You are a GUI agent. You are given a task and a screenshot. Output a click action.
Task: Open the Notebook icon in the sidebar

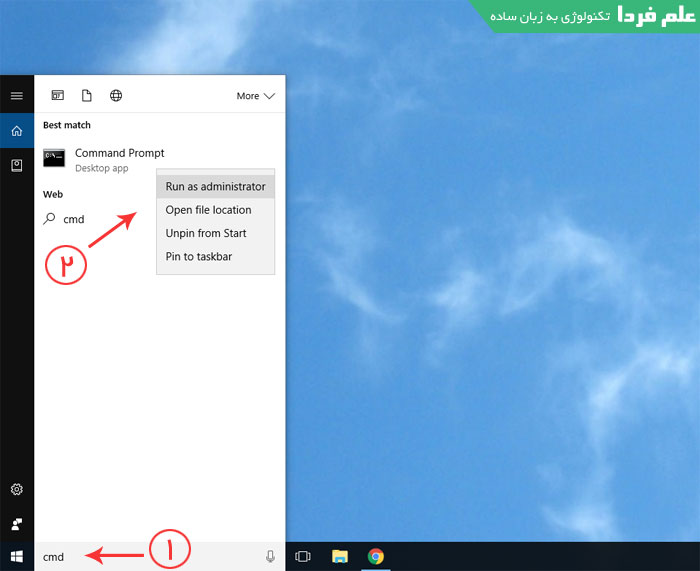[16, 165]
